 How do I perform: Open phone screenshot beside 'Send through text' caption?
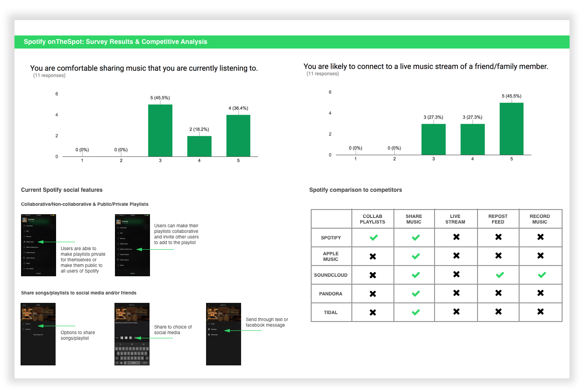pos(223,334)
